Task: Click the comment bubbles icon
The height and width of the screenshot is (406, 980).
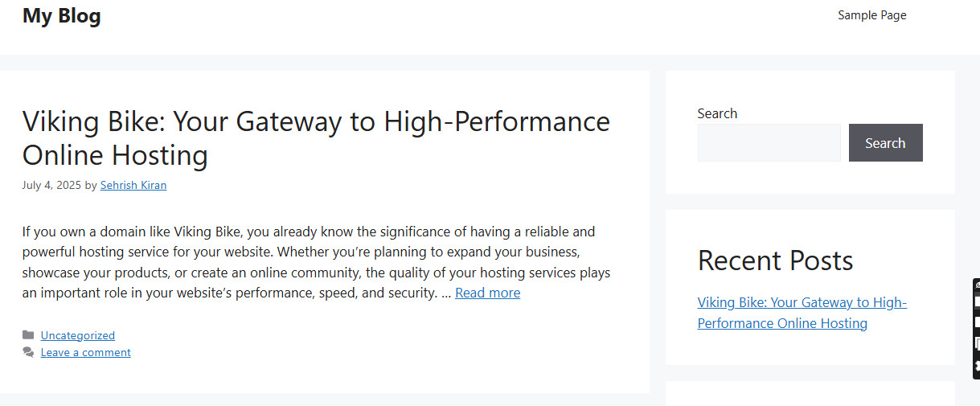Action: [x=28, y=352]
